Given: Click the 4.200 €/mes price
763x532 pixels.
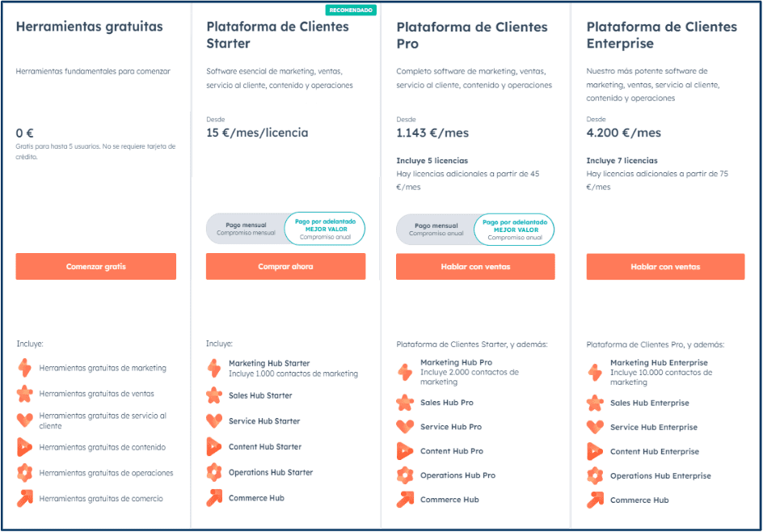Looking at the screenshot, I should click(x=623, y=133).
